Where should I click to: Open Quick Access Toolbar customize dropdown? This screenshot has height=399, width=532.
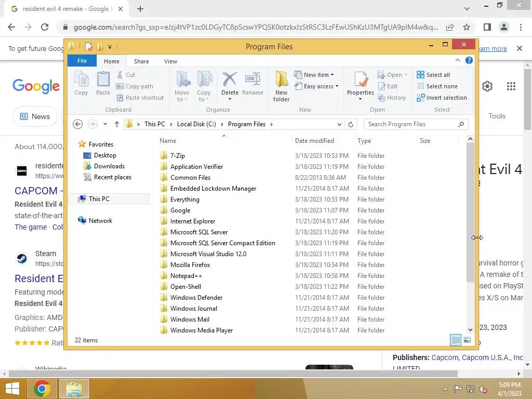[110, 47]
